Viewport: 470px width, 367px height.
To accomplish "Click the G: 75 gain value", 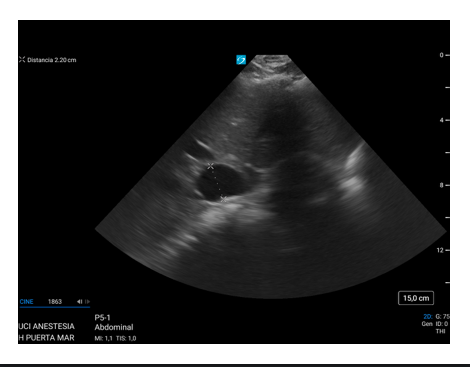I will (x=443, y=317).
